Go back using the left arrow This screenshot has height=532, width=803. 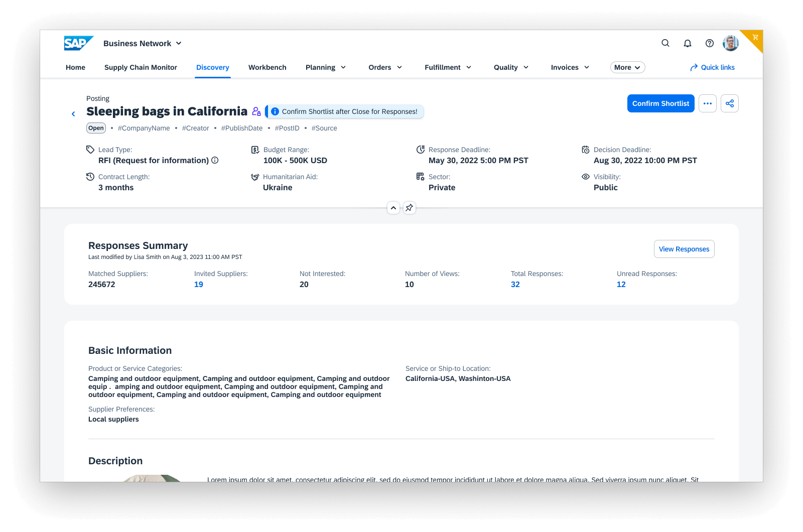(73, 114)
